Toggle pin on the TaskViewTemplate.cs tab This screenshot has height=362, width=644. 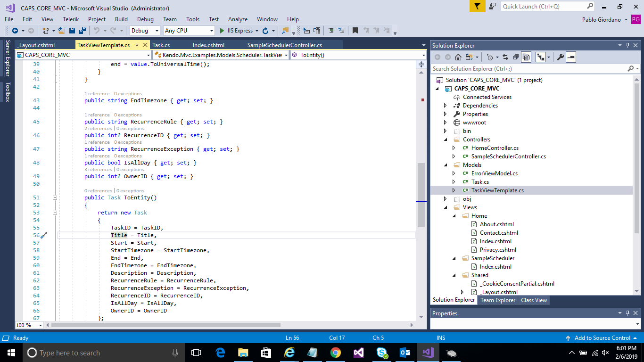pyautogui.click(x=136, y=45)
